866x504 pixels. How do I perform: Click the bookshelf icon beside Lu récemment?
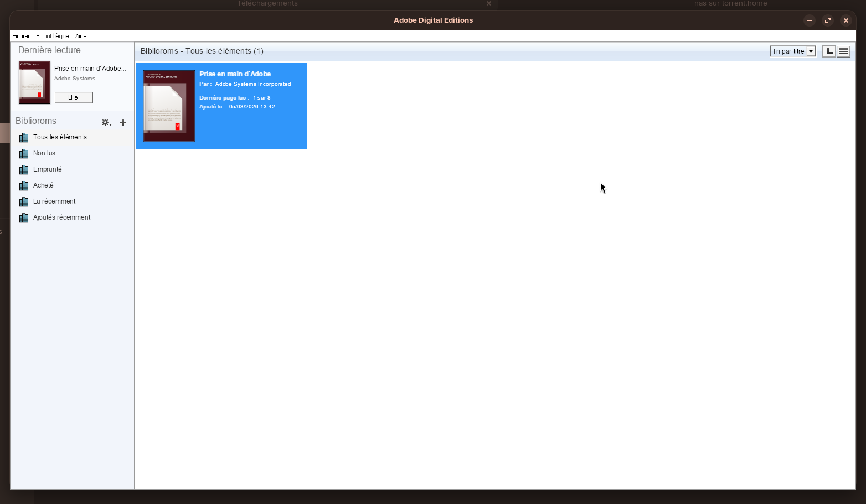[24, 201]
